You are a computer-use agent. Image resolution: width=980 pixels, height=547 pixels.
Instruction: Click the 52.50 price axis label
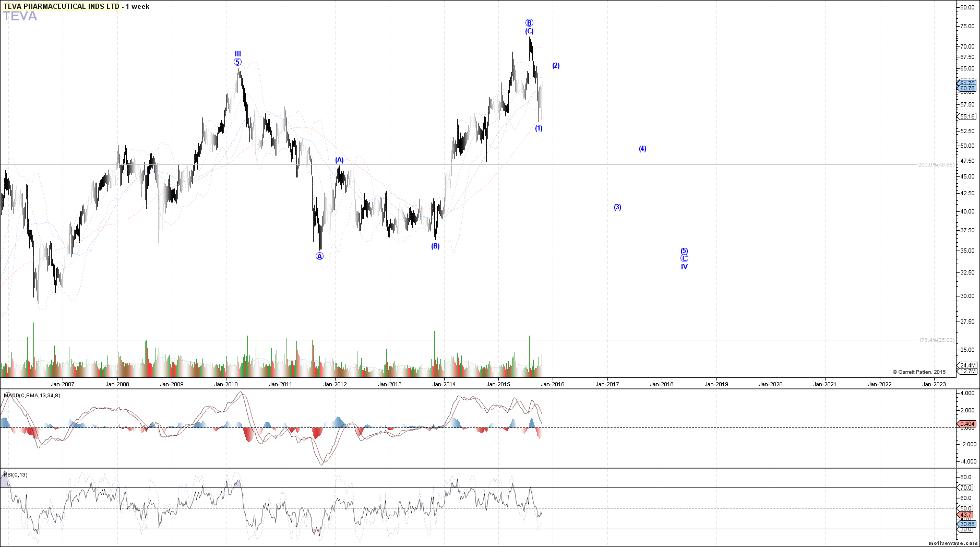(x=967, y=131)
